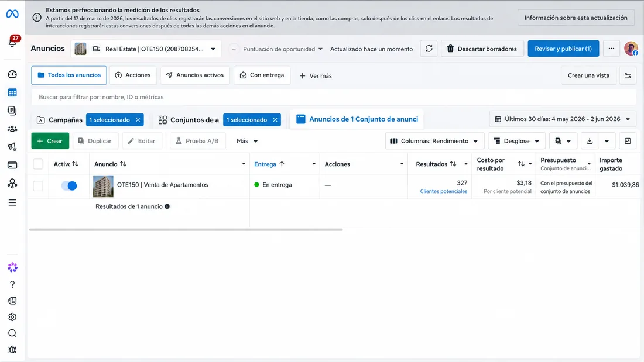Check select-all ads header checkbox
Screen dimensions: 644x362
38,164
